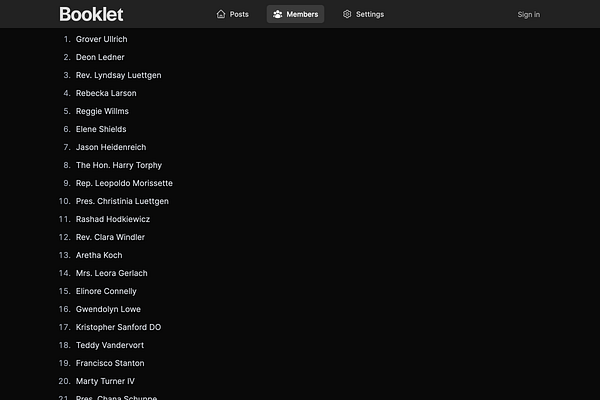This screenshot has width=600, height=400.
Task: Switch to the Settings tab
Action: point(363,14)
